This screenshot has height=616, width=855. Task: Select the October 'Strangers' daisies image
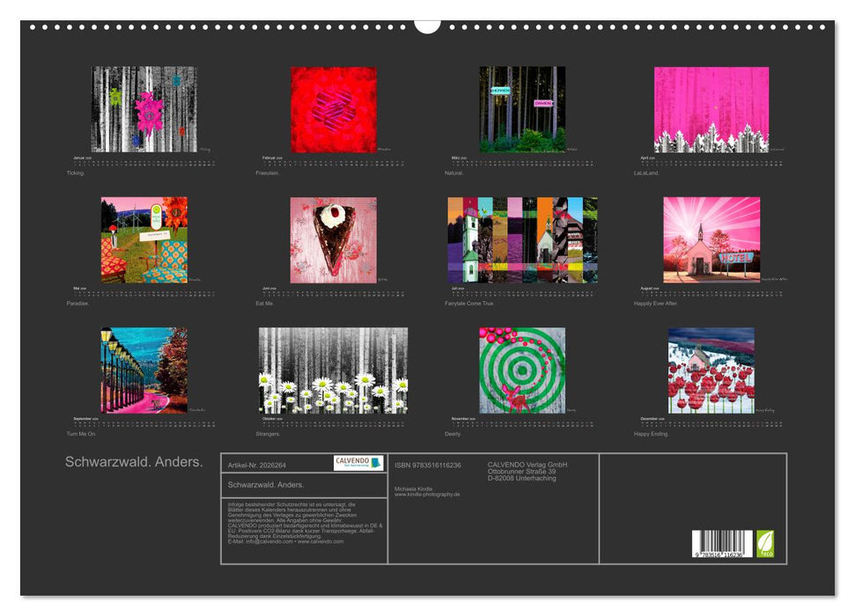click(x=334, y=370)
